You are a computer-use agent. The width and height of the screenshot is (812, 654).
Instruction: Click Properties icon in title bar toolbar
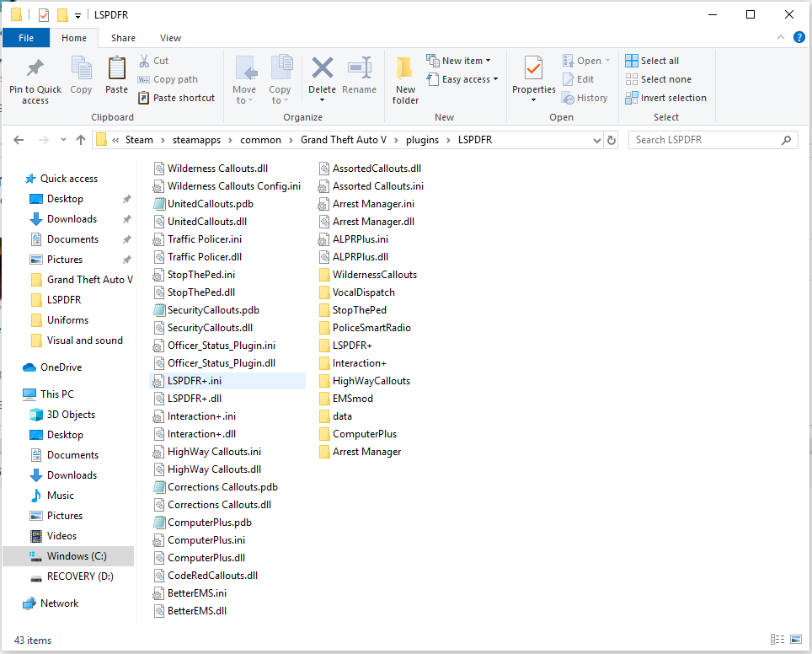[x=44, y=15]
